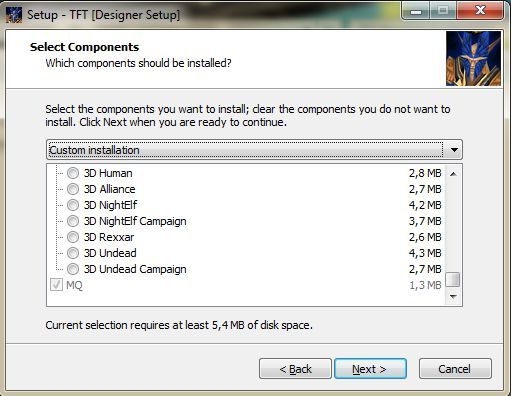Cancel the setup wizard

(455, 369)
